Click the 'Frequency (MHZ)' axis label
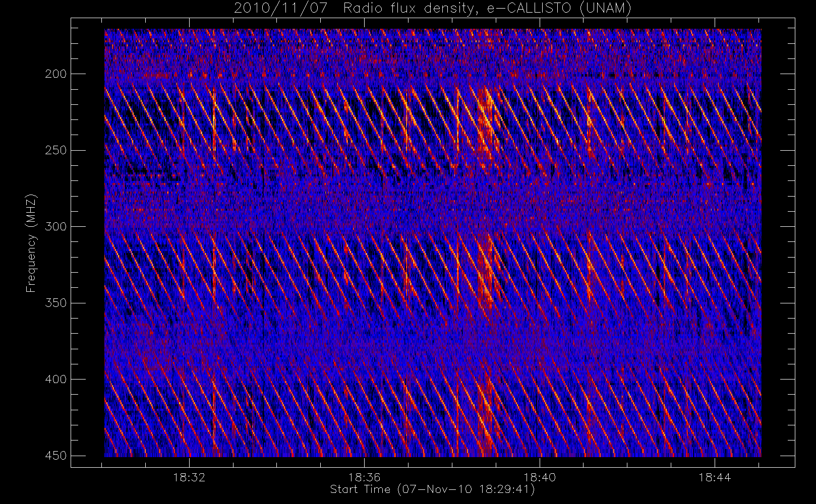 click(x=31, y=242)
